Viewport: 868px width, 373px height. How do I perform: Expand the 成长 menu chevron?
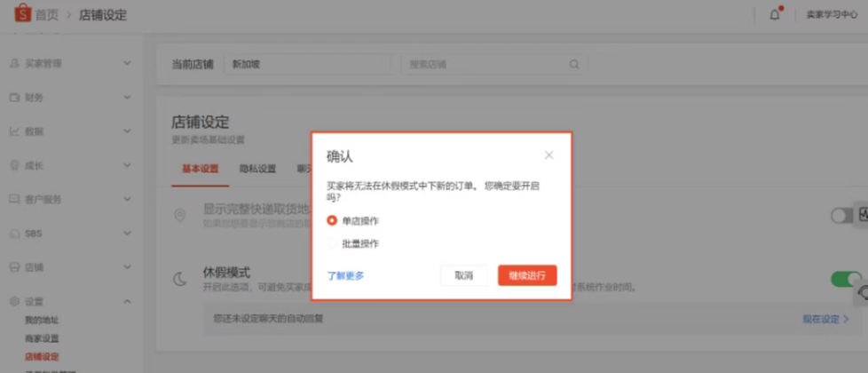(x=127, y=165)
